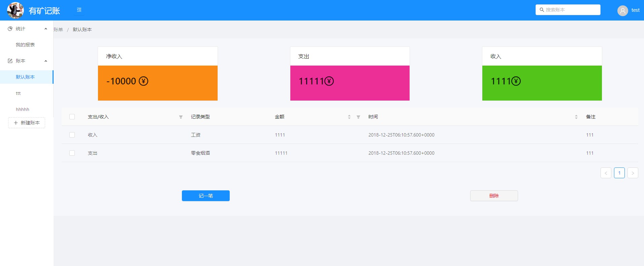
Task: Focus the 搜索账本 search field
Action: click(x=568, y=10)
